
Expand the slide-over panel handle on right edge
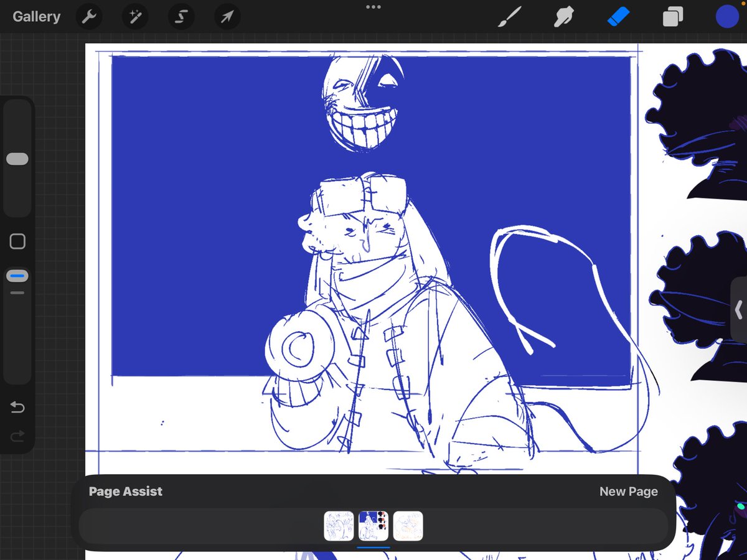coord(739,309)
